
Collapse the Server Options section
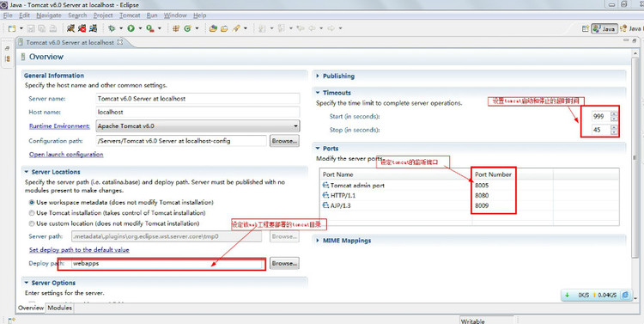[x=27, y=283]
